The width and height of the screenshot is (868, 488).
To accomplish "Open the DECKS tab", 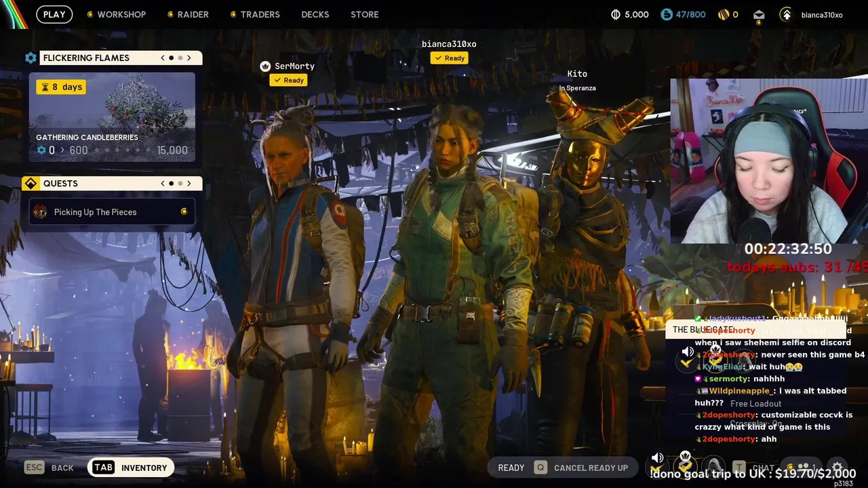I will click(315, 14).
